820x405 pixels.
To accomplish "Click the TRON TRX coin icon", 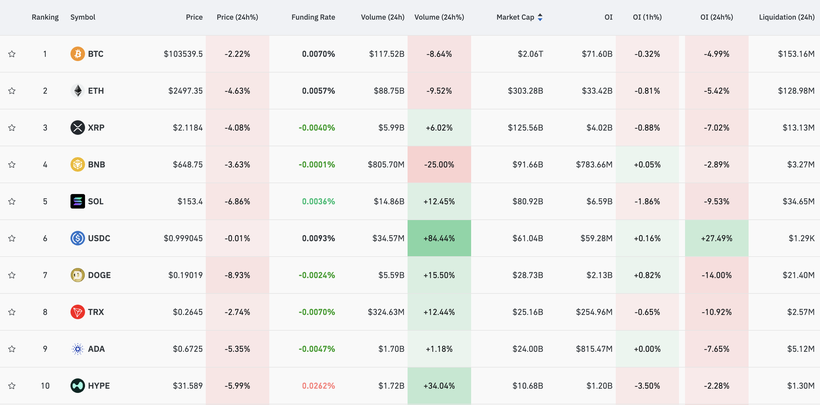I will pos(77,312).
